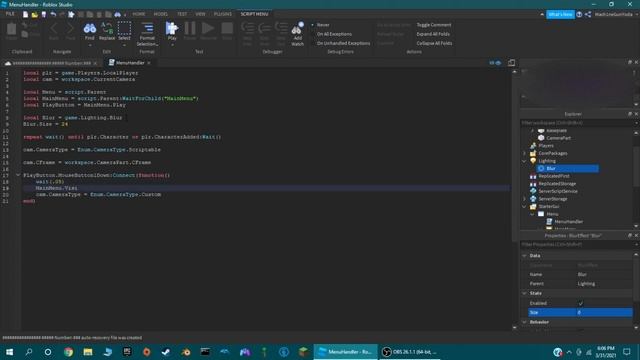Click the Windows Start button
This screenshot has height=360, width=640.
[x=9, y=352]
